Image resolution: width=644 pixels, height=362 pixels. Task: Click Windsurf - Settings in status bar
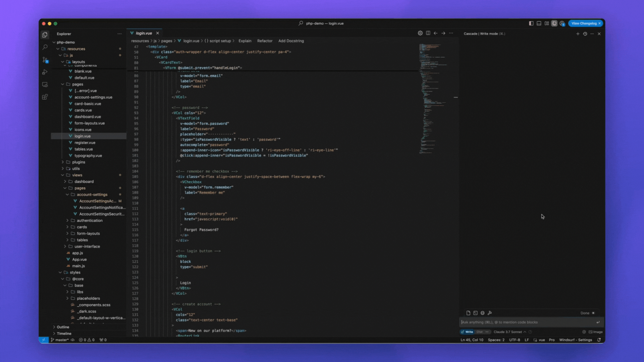tap(575, 340)
